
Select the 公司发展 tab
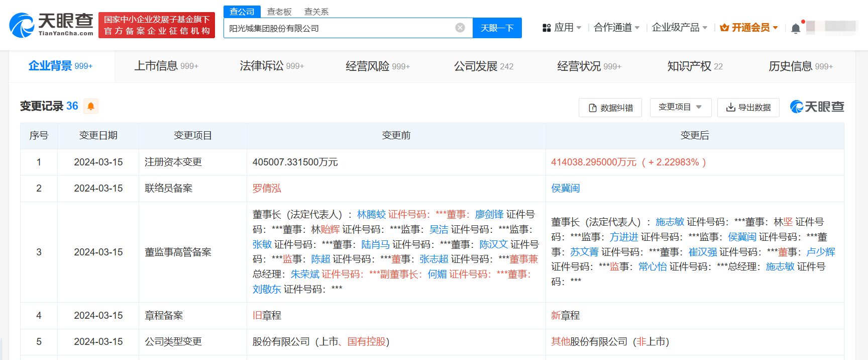(484, 66)
